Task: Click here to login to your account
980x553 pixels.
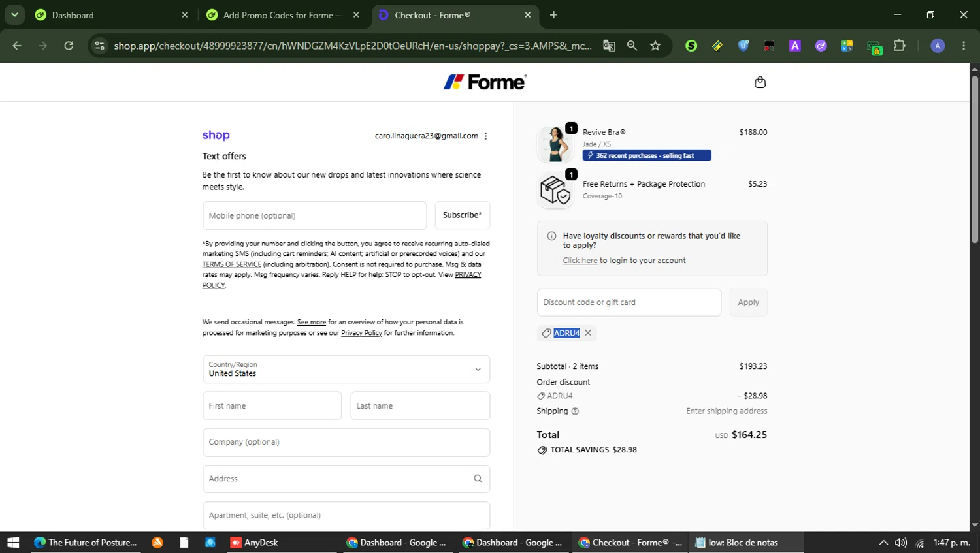Action: pos(580,261)
